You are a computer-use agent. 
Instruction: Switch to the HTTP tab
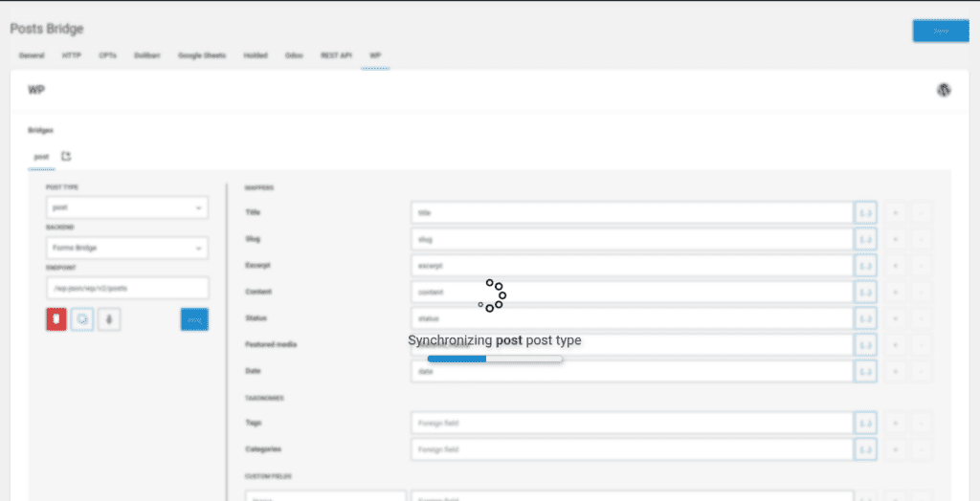coord(71,55)
